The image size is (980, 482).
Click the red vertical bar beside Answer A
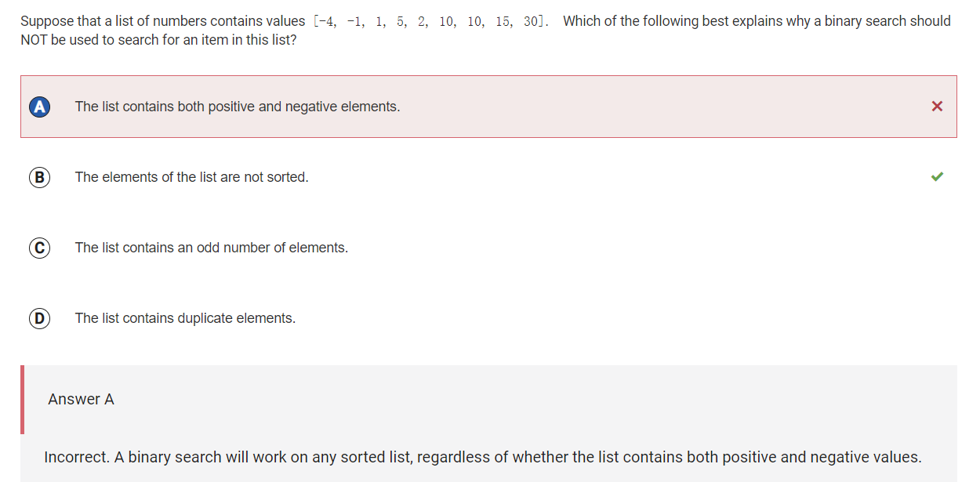[x=22, y=399]
